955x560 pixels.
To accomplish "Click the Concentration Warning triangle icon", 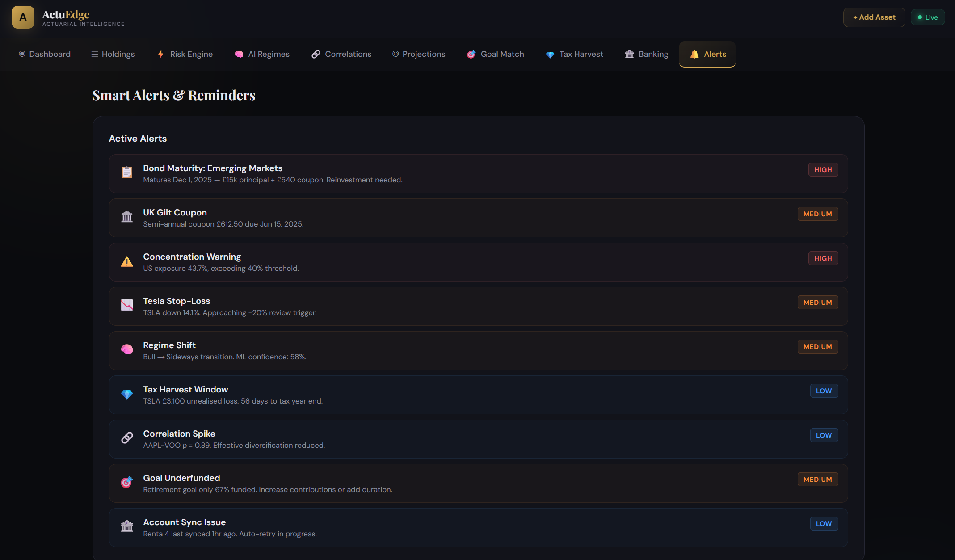I will tap(127, 261).
